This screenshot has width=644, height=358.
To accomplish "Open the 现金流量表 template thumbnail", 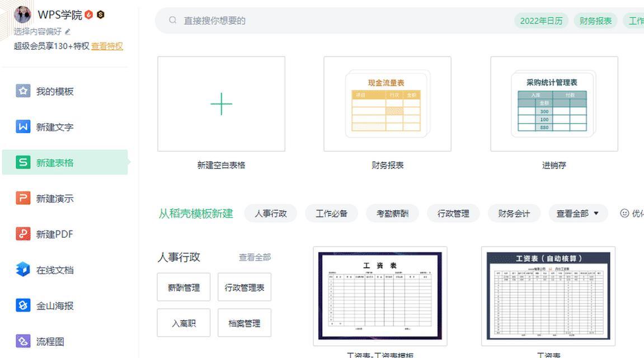I will (x=387, y=104).
